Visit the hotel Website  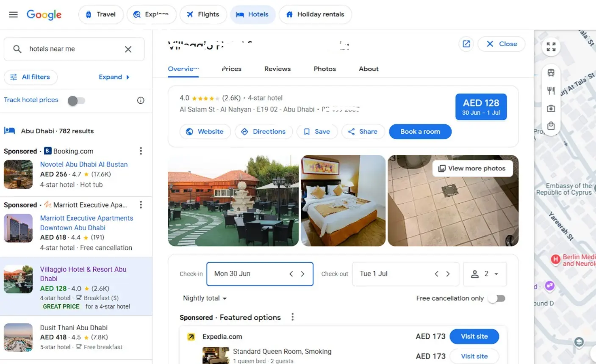tap(205, 132)
